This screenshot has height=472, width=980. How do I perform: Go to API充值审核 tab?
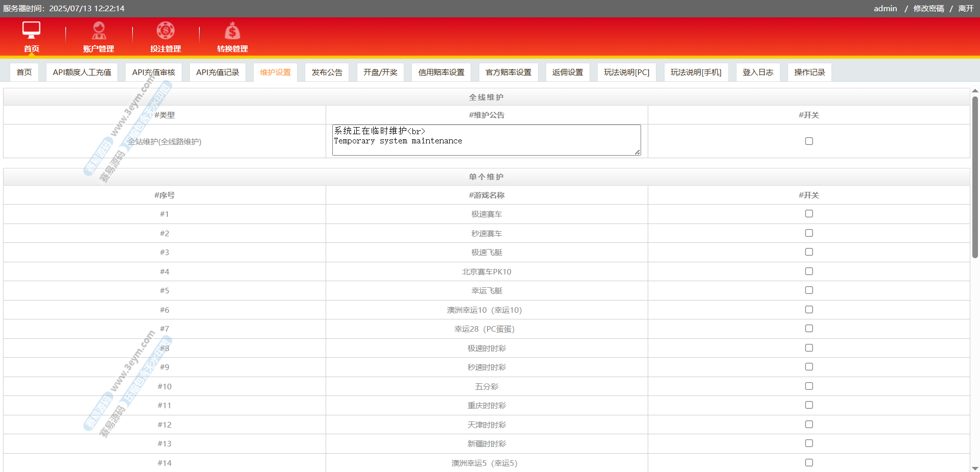point(154,72)
